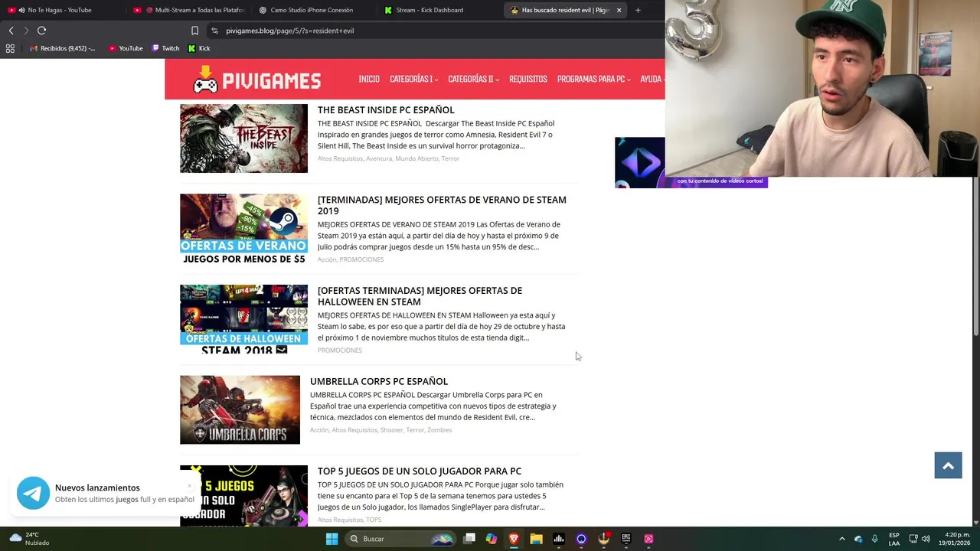Launch Copilot from the taskbar
Image resolution: width=980 pixels, height=551 pixels.
point(492,539)
